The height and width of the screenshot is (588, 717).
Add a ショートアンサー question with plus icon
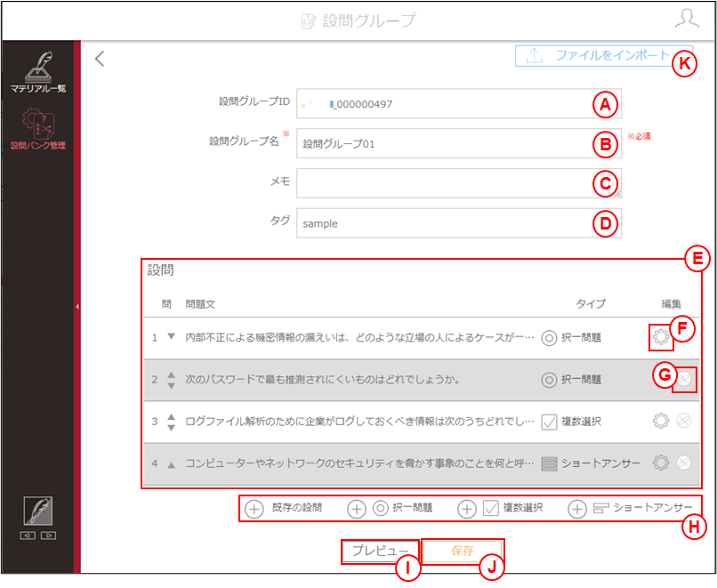577,509
